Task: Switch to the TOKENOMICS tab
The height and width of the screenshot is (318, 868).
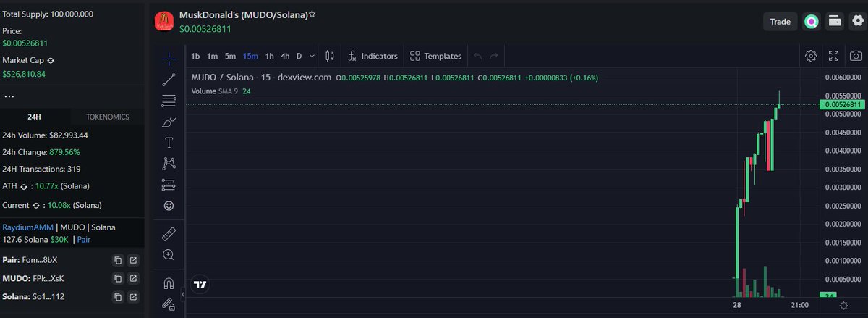Action: point(108,117)
